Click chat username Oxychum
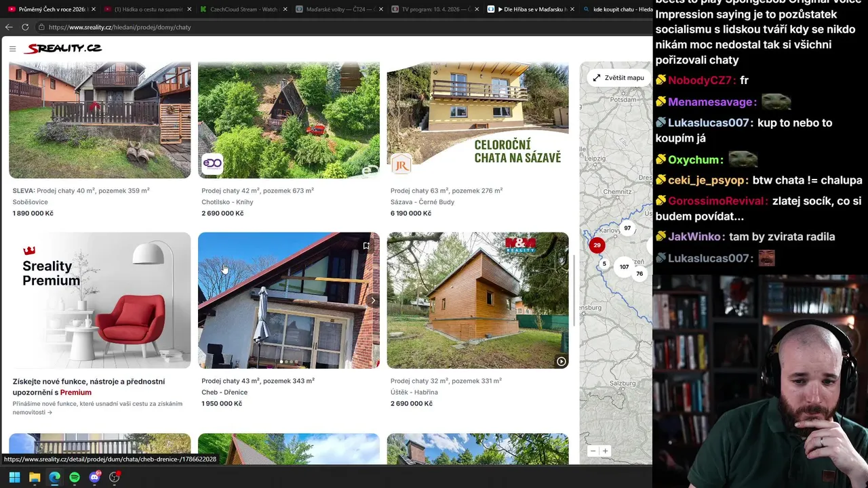This screenshot has height=488, width=868. [x=694, y=160]
